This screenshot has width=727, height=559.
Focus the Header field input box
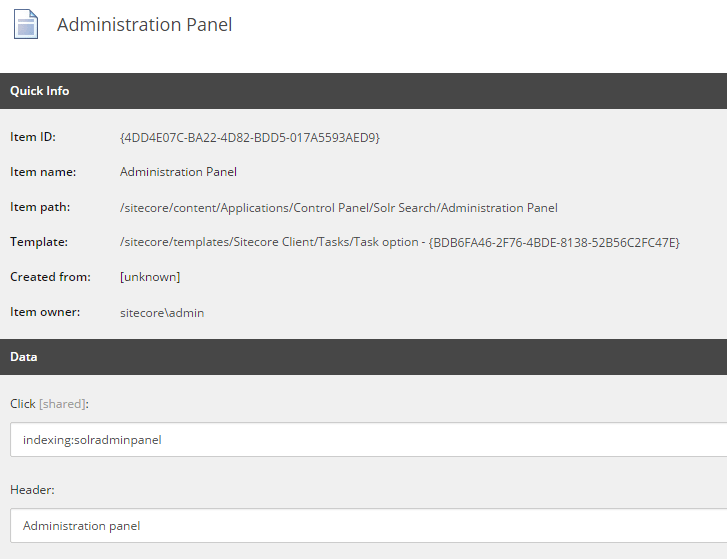point(368,526)
